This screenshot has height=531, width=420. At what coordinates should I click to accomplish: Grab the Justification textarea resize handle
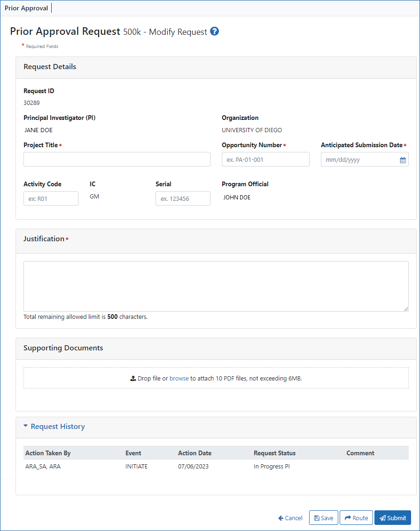[406, 309]
